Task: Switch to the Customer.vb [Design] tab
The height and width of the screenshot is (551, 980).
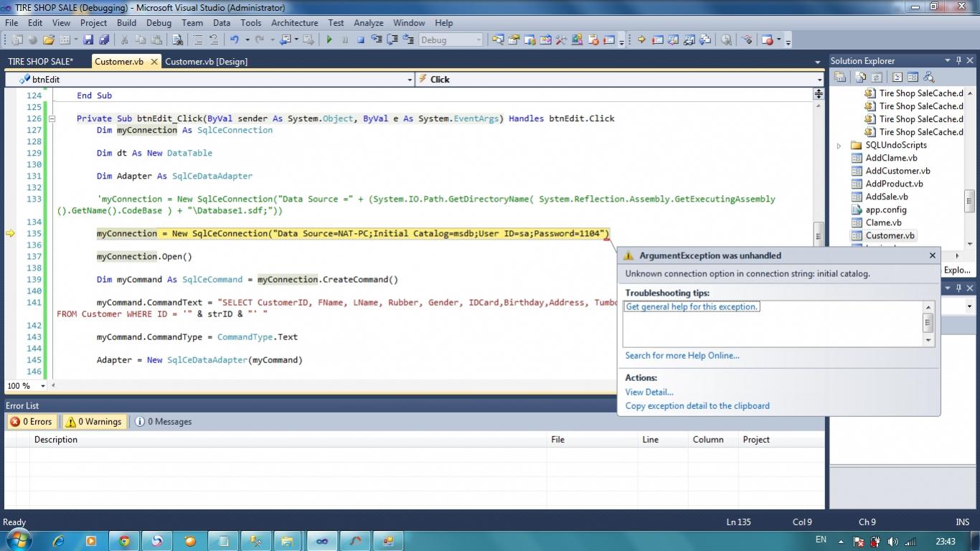Action: tap(207, 62)
